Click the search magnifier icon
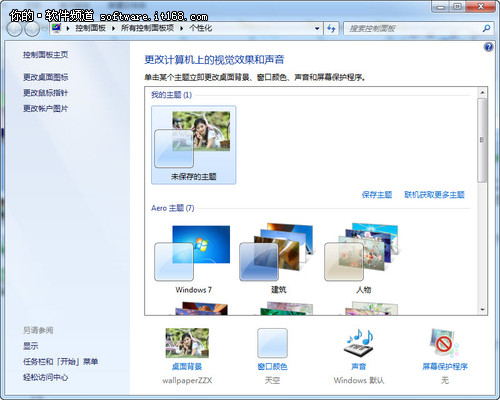This screenshot has height=400, width=500. 486,29
